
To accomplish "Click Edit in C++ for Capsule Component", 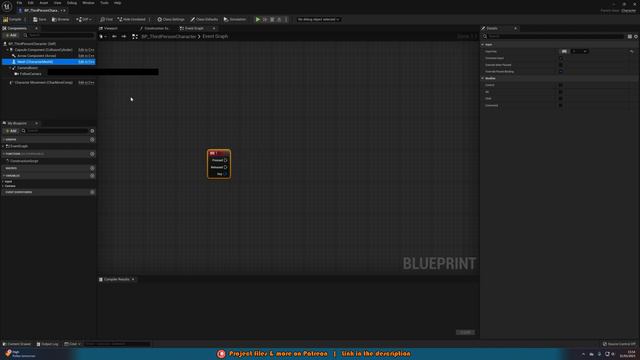I will point(86,50).
